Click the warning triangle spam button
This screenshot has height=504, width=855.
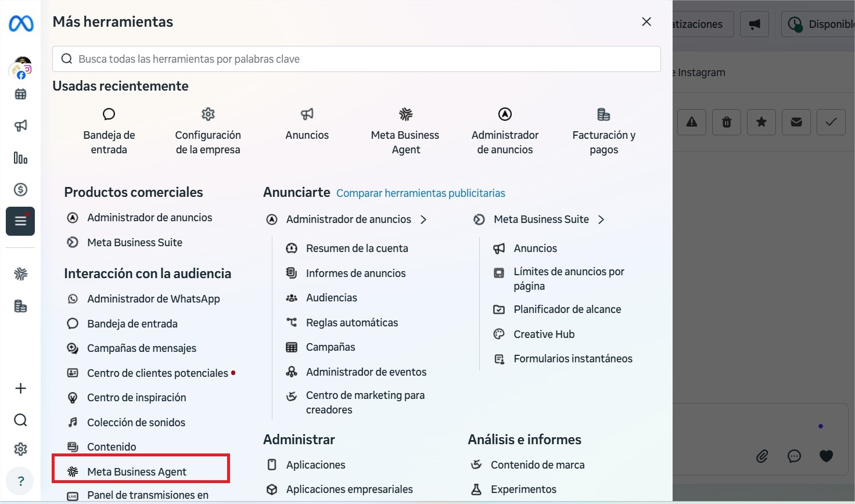(x=692, y=122)
